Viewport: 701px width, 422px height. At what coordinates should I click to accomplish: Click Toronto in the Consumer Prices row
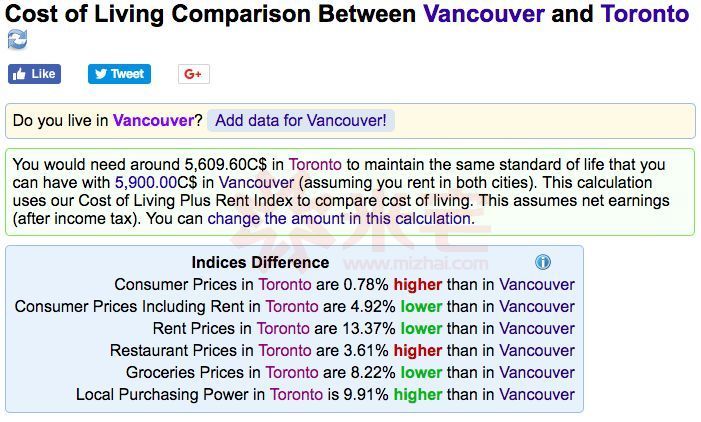click(285, 284)
